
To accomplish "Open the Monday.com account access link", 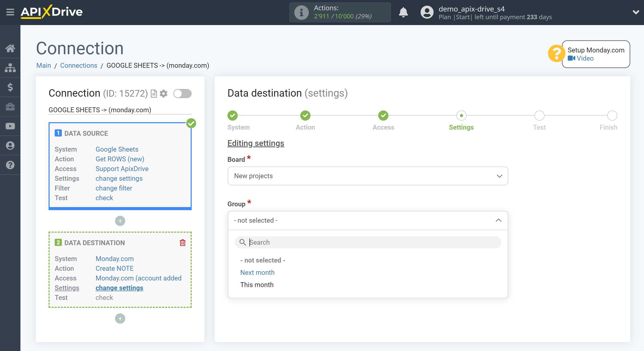I will [139, 278].
